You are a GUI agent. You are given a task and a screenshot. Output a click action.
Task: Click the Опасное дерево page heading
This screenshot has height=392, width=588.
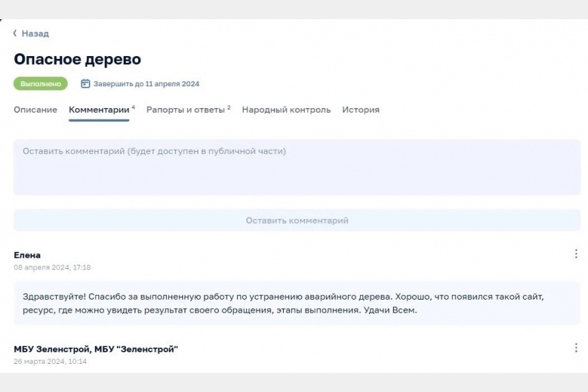(77, 60)
